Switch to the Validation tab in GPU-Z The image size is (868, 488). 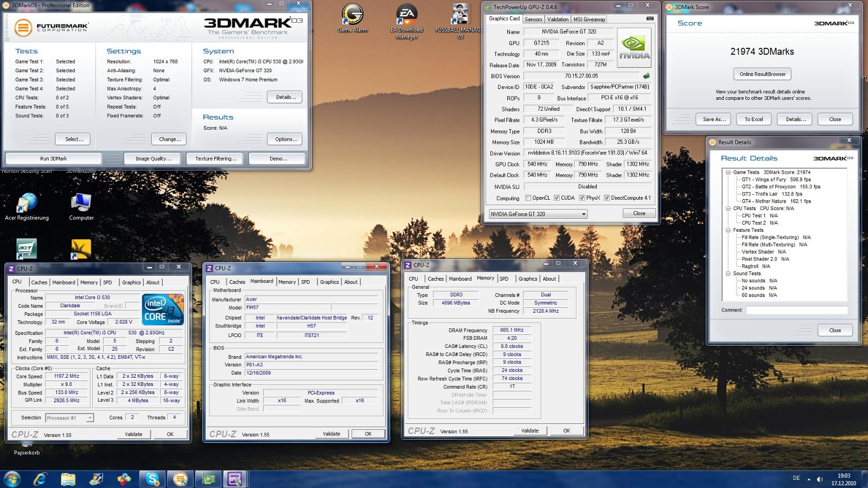coord(558,19)
